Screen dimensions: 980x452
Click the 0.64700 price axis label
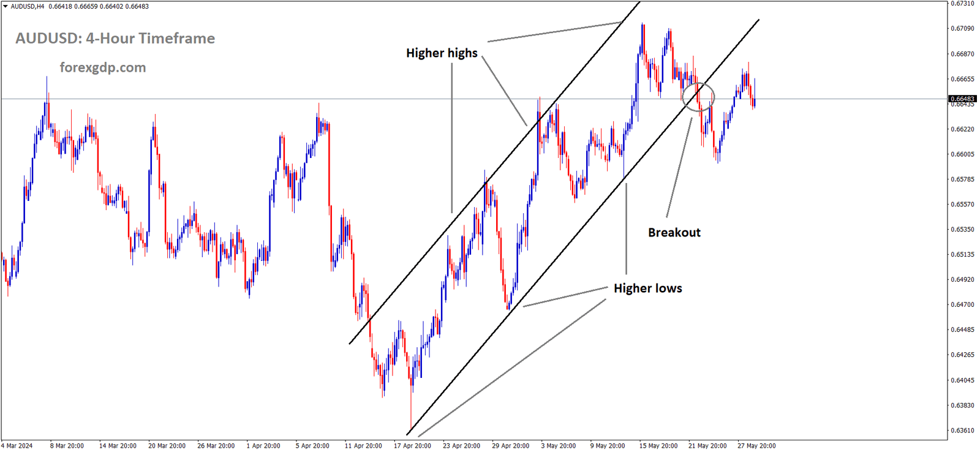(x=962, y=304)
